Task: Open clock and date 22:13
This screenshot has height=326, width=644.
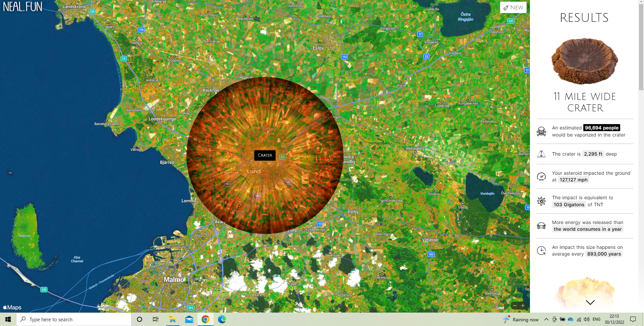Action: (614, 319)
